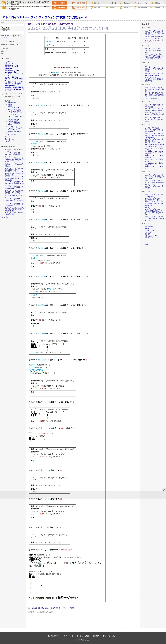Image resolution: width=166 pixels, height=644 pixels.
Task: Focus the タグ検索 input field
Action: [x=13, y=32]
